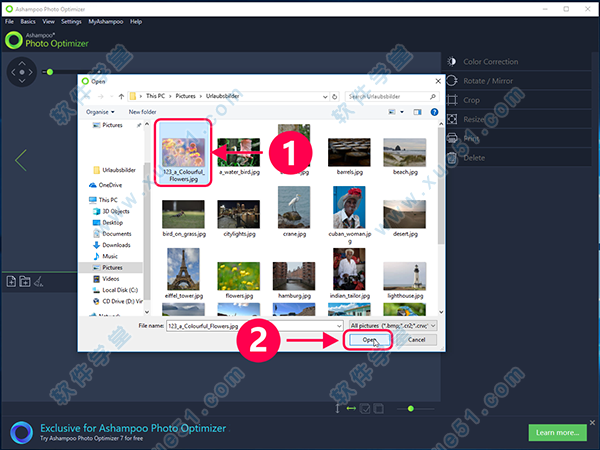
Task: Choose the Crop tool icon
Action: 451,100
